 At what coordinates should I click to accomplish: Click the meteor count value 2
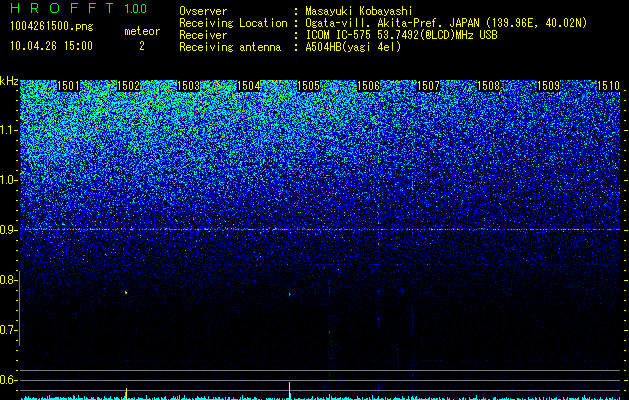point(142,46)
